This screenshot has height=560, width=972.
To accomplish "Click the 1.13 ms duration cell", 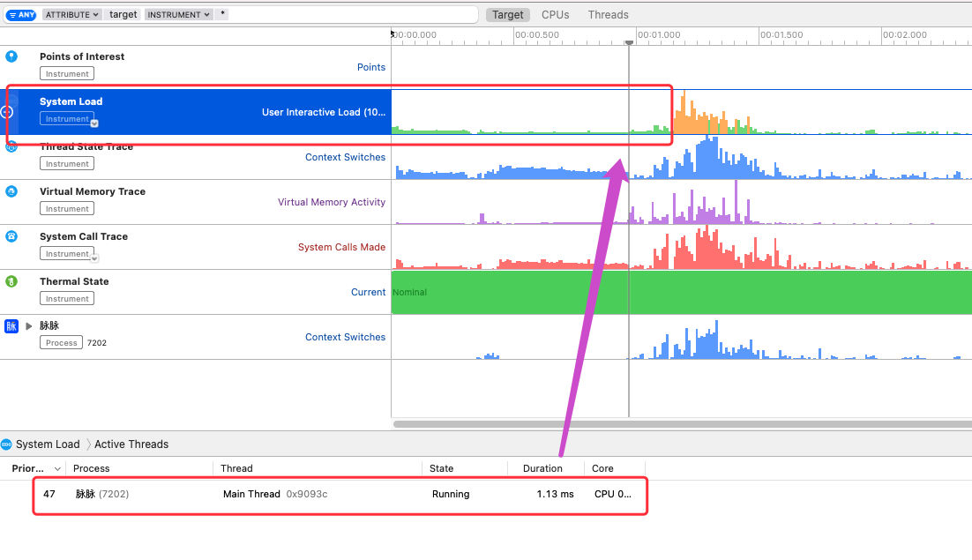I will coord(555,495).
